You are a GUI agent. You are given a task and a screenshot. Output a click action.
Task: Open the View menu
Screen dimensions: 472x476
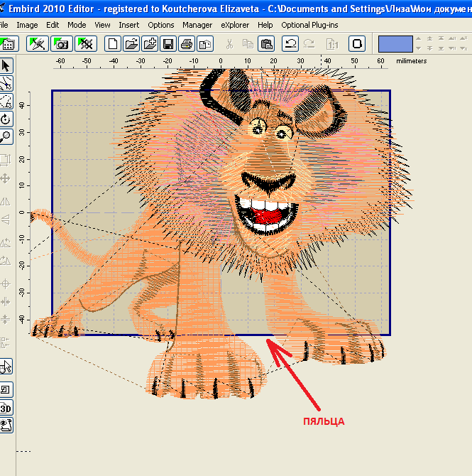tap(102, 25)
